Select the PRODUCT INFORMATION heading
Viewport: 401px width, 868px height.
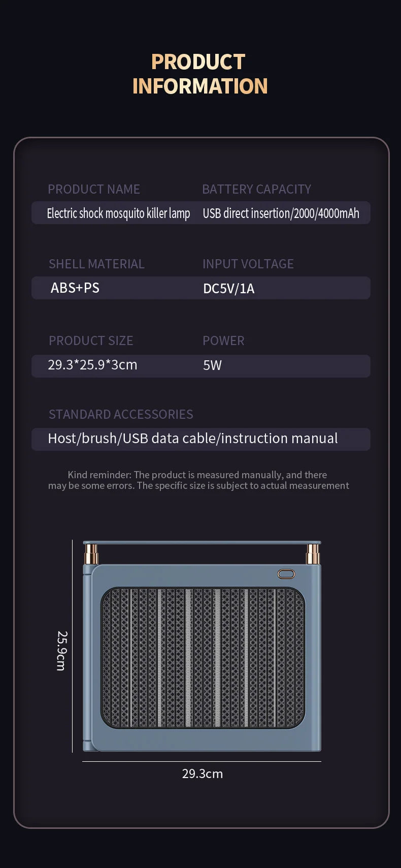199,74
